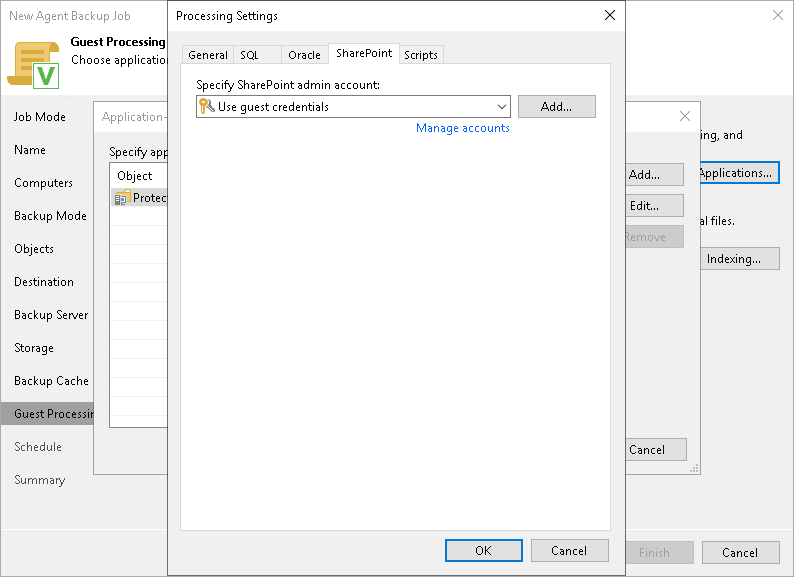Go to the Backup Mode wizard step
The height and width of the screenshot is (577, 794).
coord(50,216)
